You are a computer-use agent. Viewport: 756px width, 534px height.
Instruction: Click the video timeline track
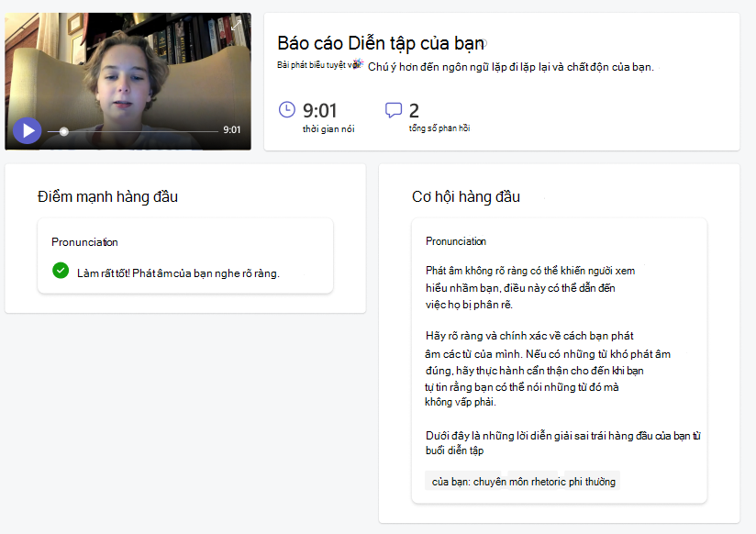pyautogui.click(x=133, y=131)
